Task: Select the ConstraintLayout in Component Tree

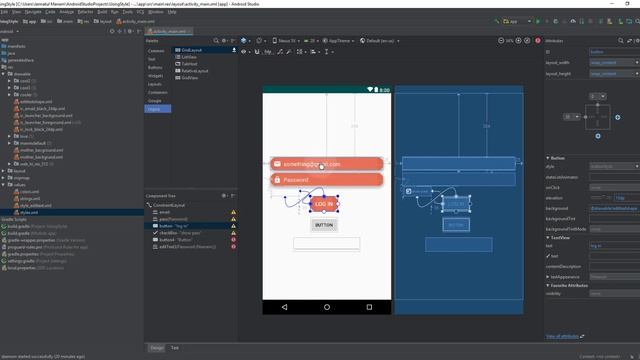Action: coord(169,205)
